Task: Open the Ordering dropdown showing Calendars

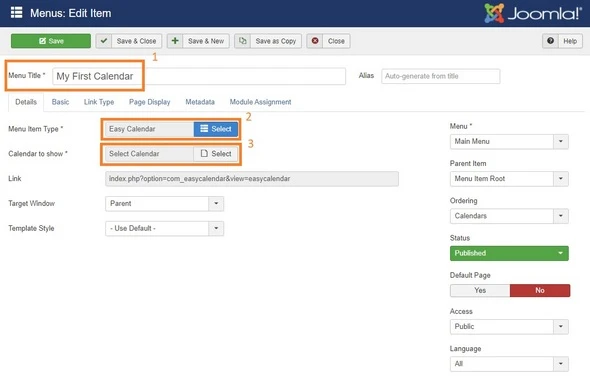Action: coord(509,216)
